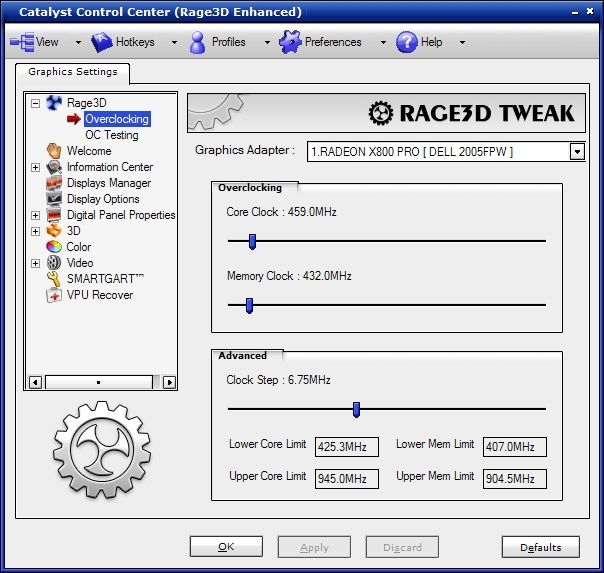
Task: Click the Upper Mem Limit field
Action: pyautogui.click(x=515, y=479)
